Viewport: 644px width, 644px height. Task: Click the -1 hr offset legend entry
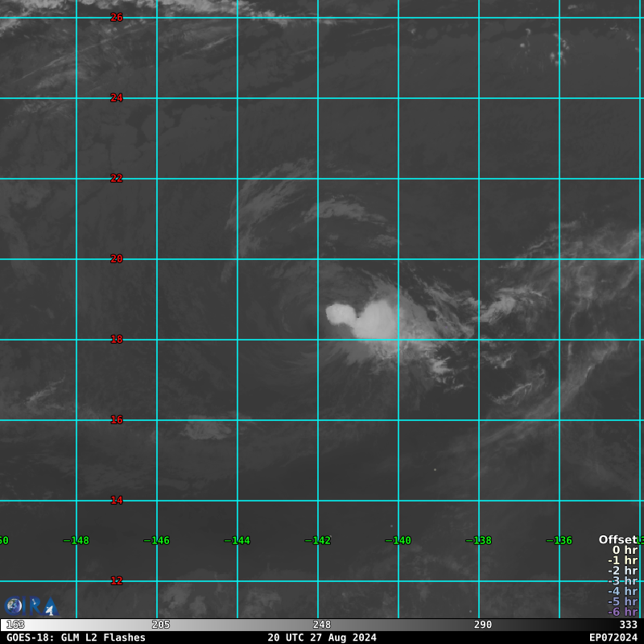click(x=622, y=560)
